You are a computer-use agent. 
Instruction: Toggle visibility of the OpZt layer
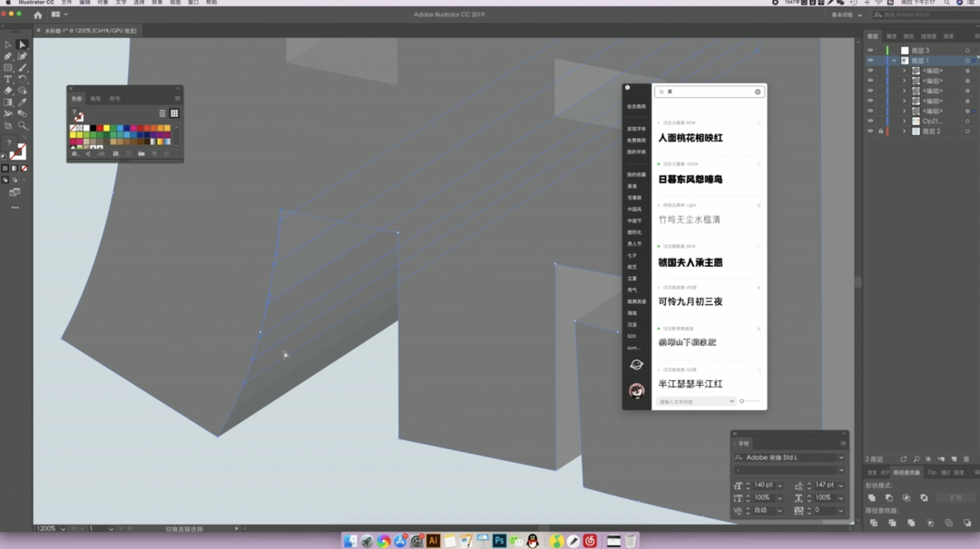(870, 121)
